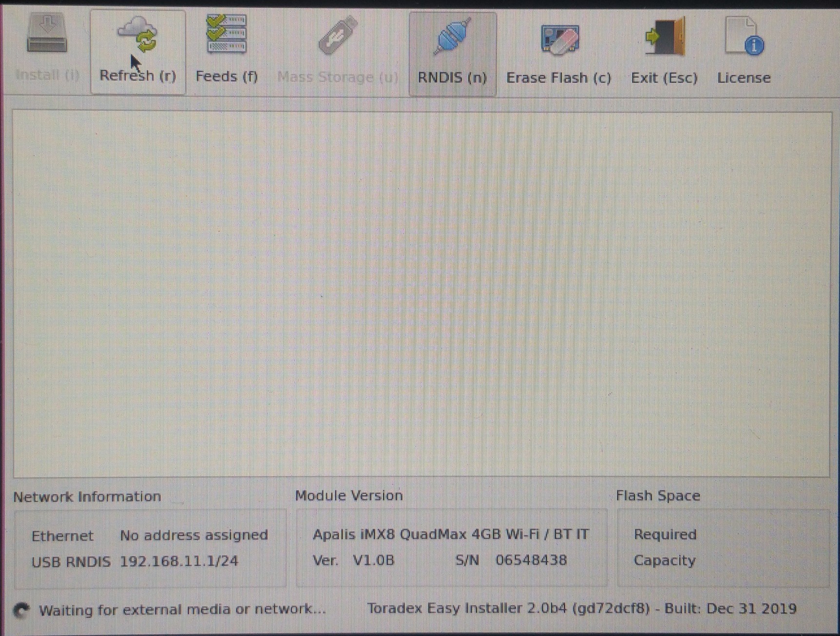
Task: Click the Toradex Easy Installer build text
Action: (582, 609)
